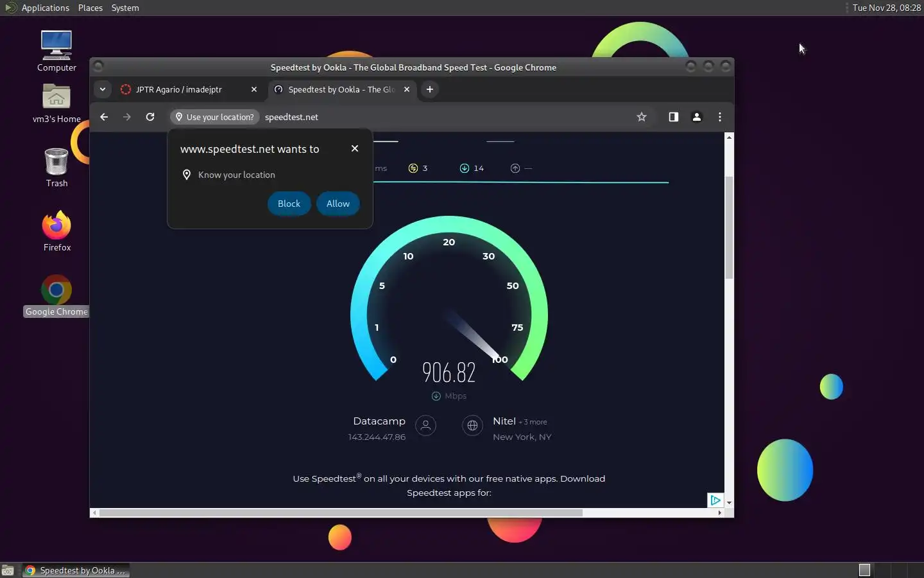Open a new tab with the plus button
Image resolution: width=924 pixels, height=578 pixels.
[430, 89]
